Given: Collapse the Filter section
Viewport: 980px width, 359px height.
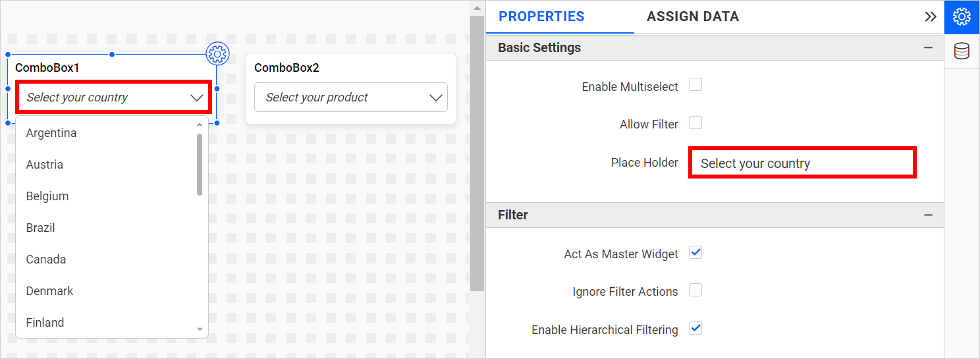Looking at the screenshot, I should coord(928,215).
